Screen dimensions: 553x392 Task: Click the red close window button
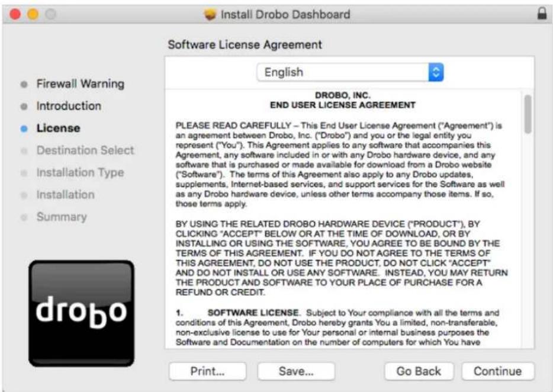click(15, 14)
